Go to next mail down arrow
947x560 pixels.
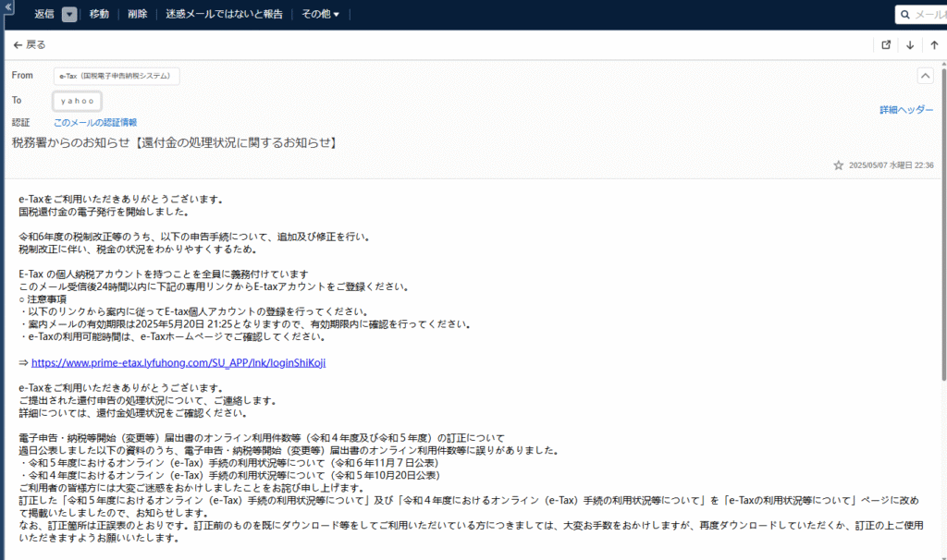pyautogui.click(x=910, y=44)
